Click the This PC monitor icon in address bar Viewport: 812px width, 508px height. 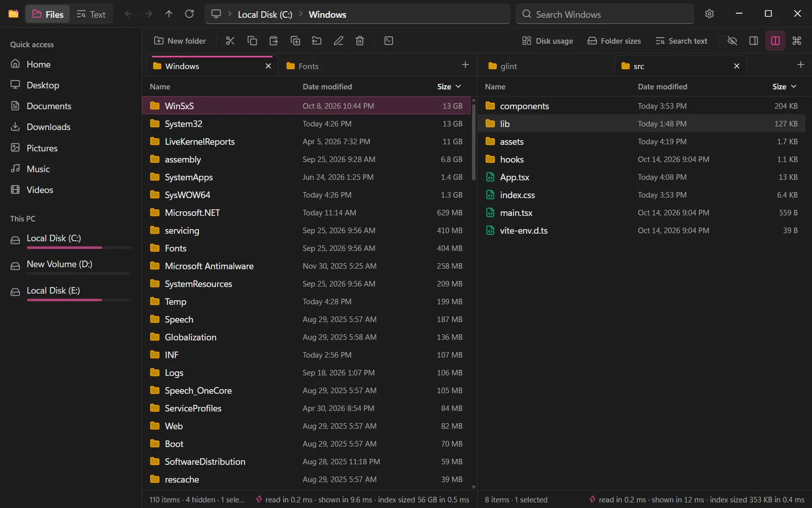point(216,14)
